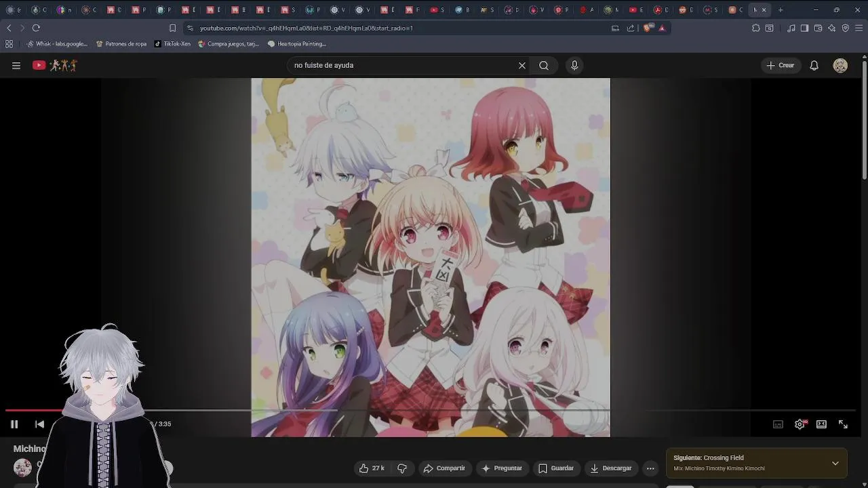Image resolution: width=868 pixels, height=488 pixels.
Task: Clear the search text with the X
Action: point(522,65)
